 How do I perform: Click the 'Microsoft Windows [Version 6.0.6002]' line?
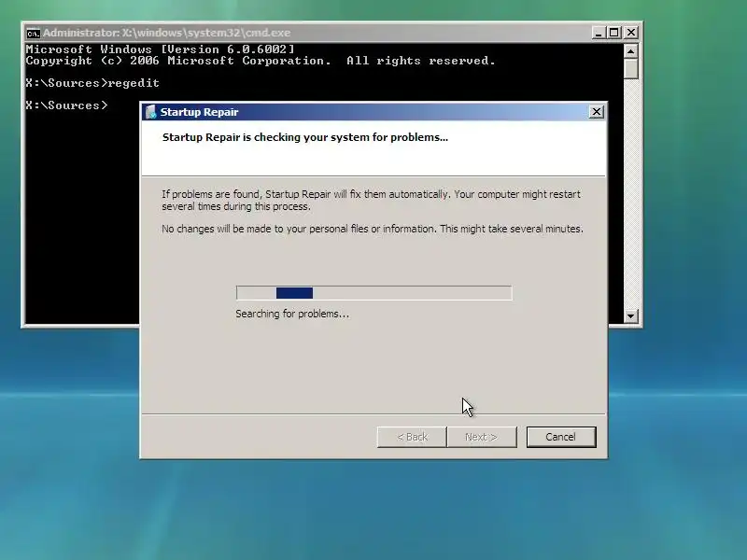(161, 49)
